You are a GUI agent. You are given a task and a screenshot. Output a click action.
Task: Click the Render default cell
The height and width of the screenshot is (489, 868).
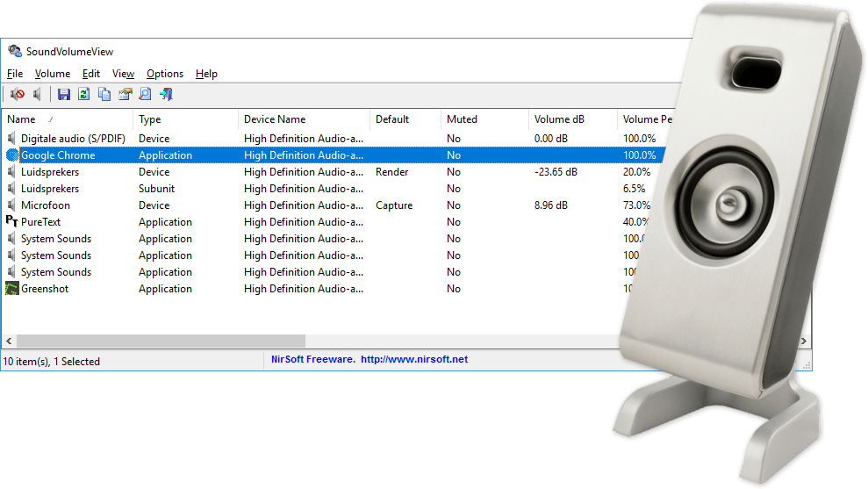tap(392, 172)
